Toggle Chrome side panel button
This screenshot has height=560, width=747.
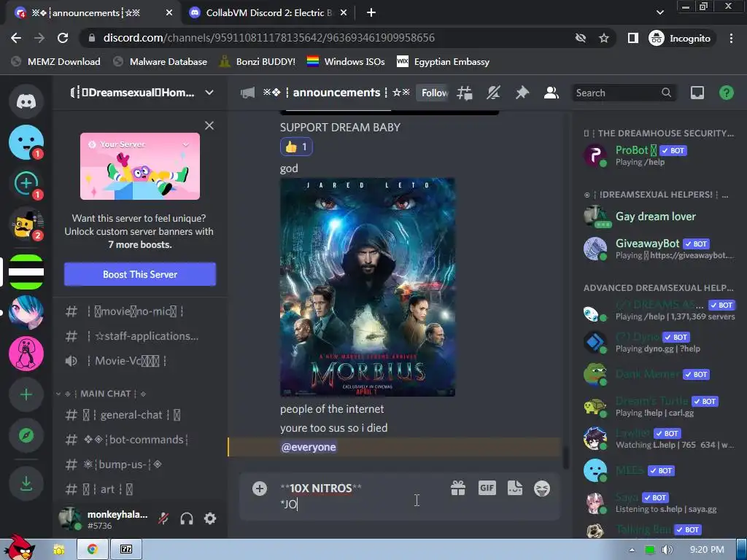tap(632, 38)
